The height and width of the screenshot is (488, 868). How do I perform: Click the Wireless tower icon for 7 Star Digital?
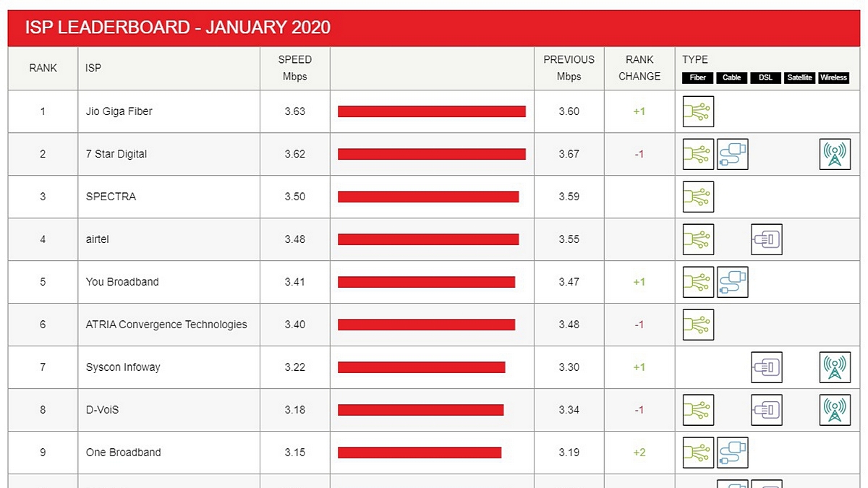835,154
